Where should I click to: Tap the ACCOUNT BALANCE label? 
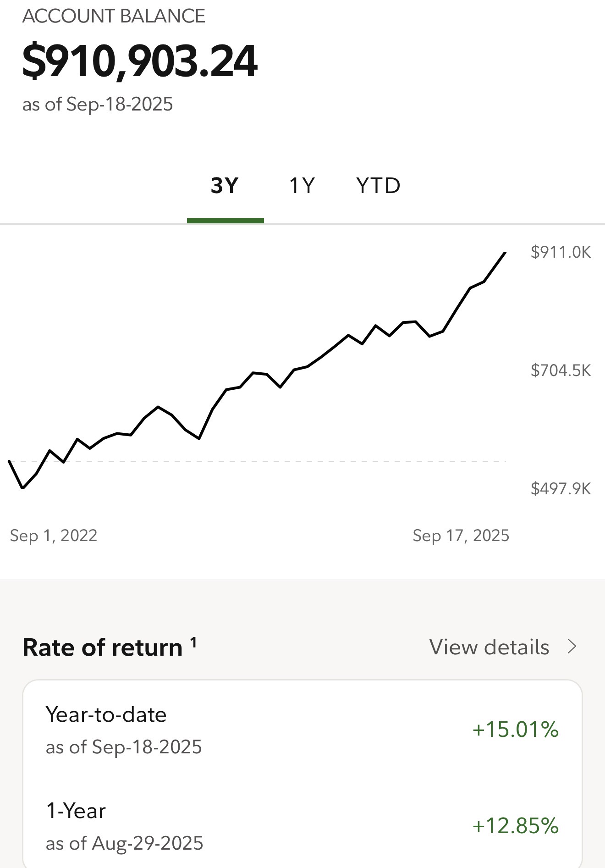coord(114,16)
